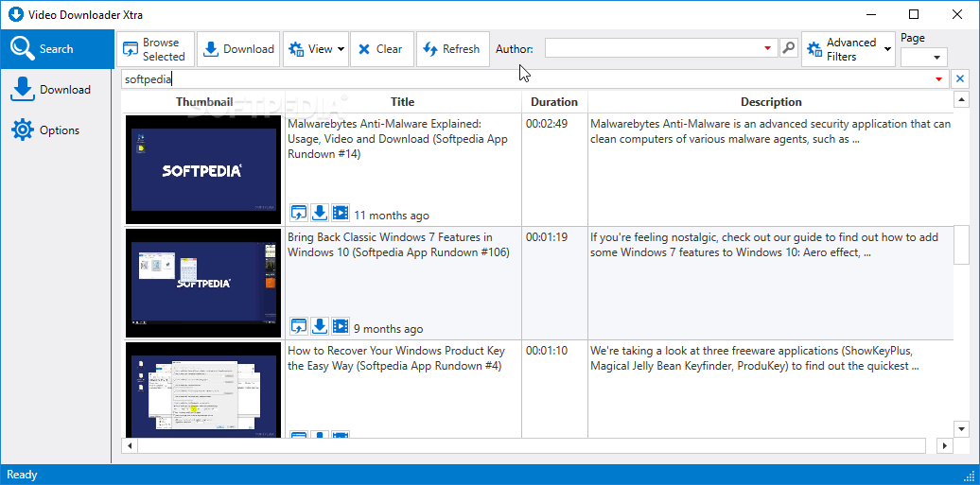Click the vertical scrollbar down arrow
980x485 pixels.
click(x=961, y=428)
